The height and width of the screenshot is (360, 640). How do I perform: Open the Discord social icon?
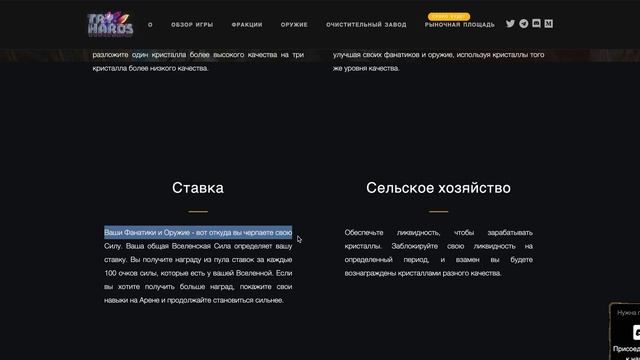pos(536,24)
